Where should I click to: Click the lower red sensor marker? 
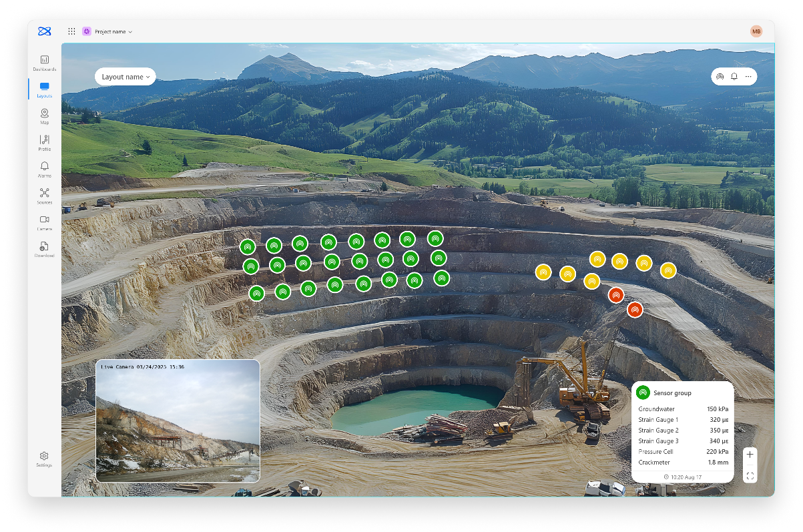pyautogui.click(x=635, y=310)
